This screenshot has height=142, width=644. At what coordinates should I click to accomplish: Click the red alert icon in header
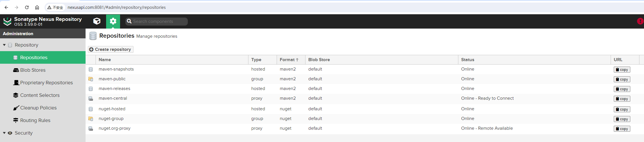pyautogui.click(x=640, y=21)
